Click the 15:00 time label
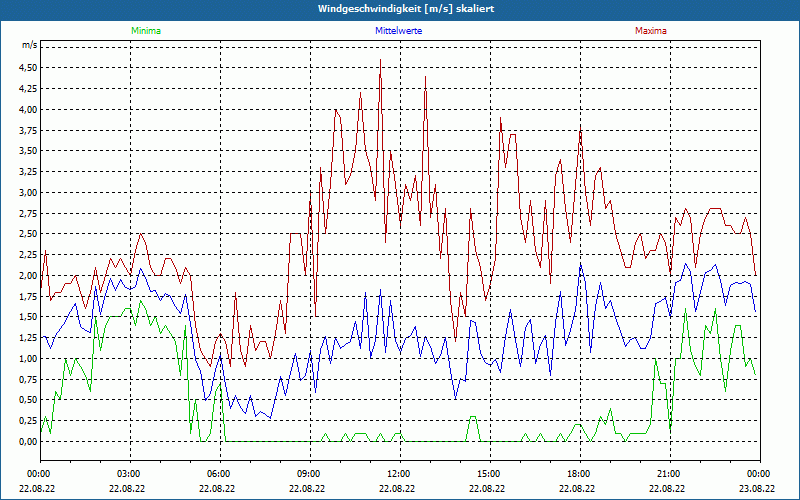800x500 pixels. click(490, 474)
